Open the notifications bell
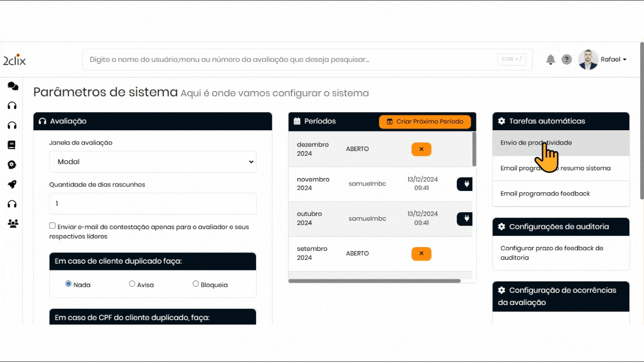644x362 pixels. click(x=551, y=60)
